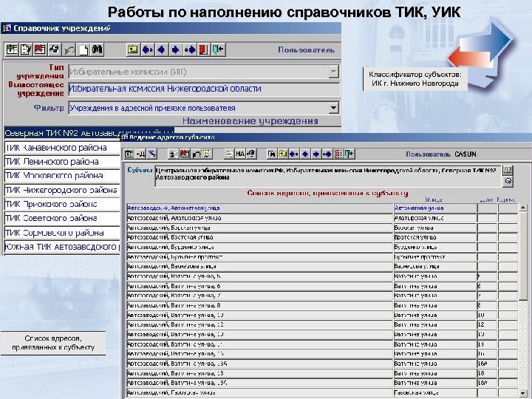532x399 pixels.
Task: Click the address list scrollbar thumb
Action: [x=523, y=256]
